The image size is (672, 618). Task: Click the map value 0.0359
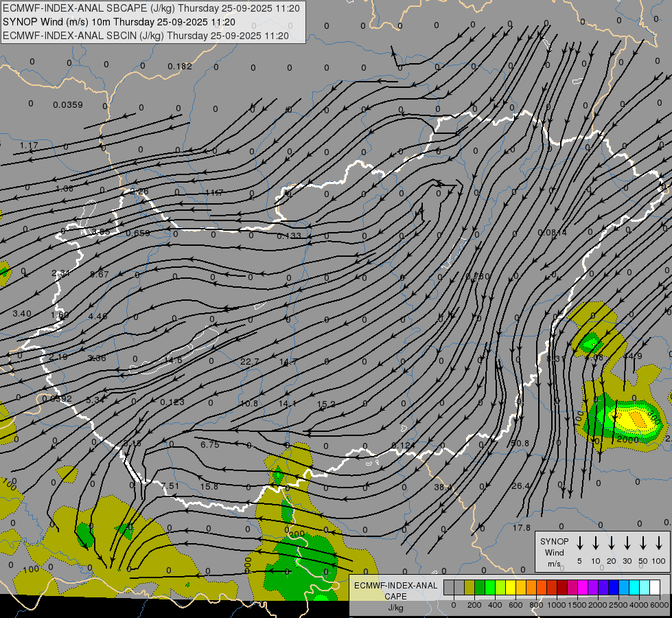[x=68, y=105]
